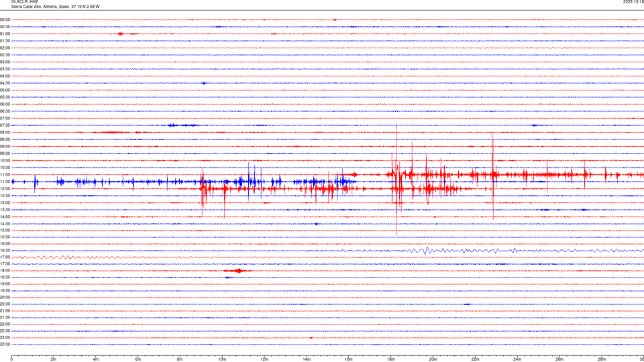
Task: Click the blue dot on the 04:30 trace
Action: tap(204, 83)
